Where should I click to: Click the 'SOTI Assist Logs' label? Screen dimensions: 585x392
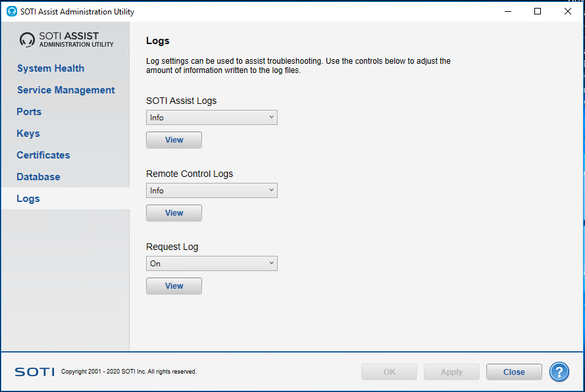click(182, 101)
